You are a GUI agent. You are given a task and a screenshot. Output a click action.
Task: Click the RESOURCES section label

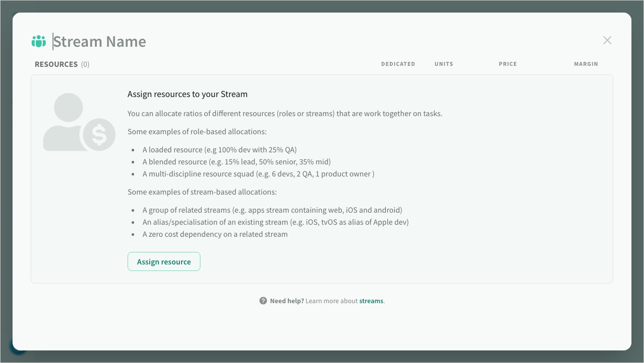[x=56, y=64]
